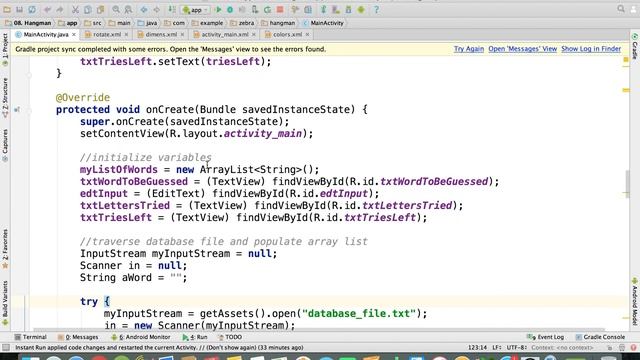This screenshot has width=640, height=360.
Task: Click the app breadcrumb folder
Action: click(x=68, y=23)
